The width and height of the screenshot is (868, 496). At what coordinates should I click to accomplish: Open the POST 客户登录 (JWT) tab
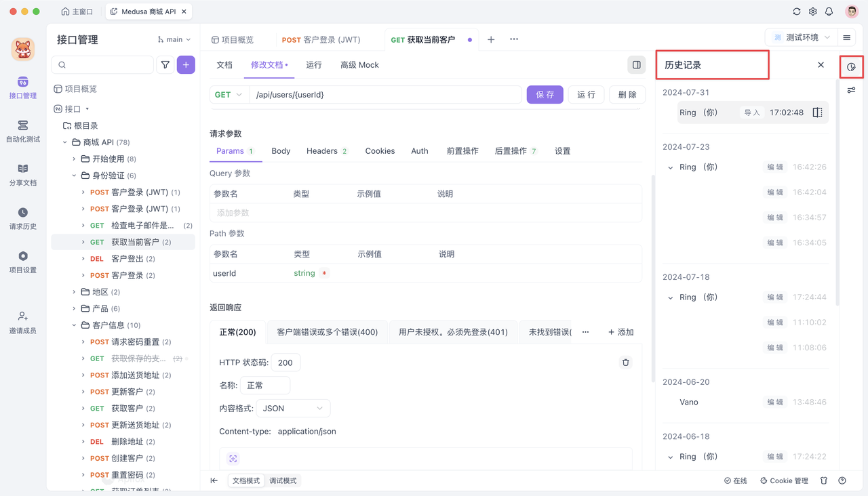coord(321,39)
